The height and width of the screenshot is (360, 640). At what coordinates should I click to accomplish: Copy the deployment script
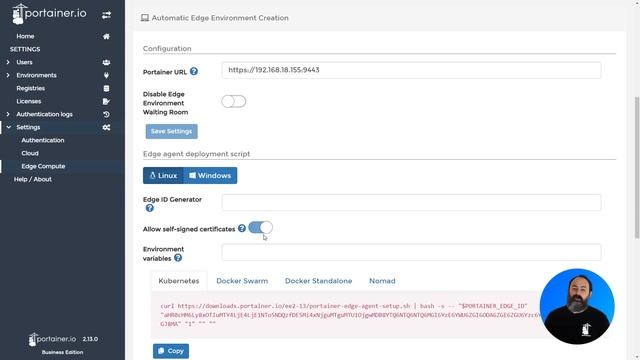point(171,351)
